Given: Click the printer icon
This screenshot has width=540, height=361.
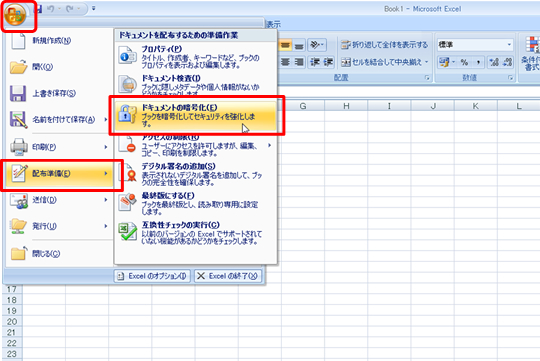Looking at the screenshot, I should [19, 147].
